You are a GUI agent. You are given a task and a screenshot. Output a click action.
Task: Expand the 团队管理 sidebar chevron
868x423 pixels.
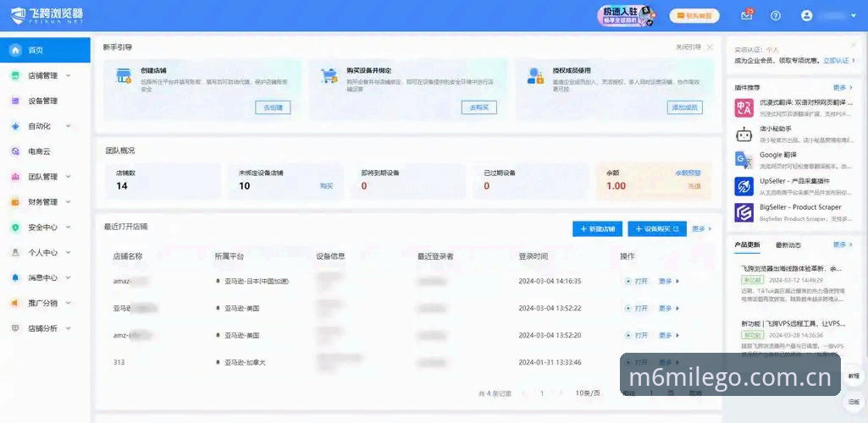[x=69, y=176]
